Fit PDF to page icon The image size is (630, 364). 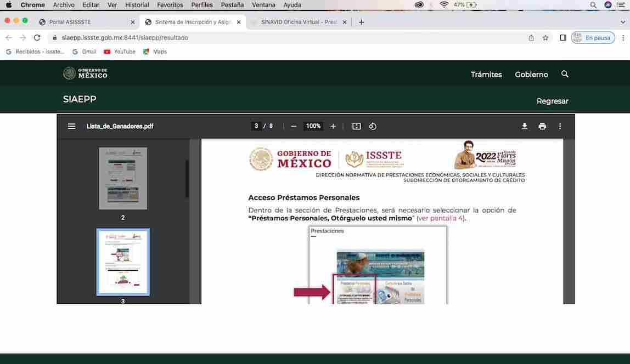click(356, 126)
